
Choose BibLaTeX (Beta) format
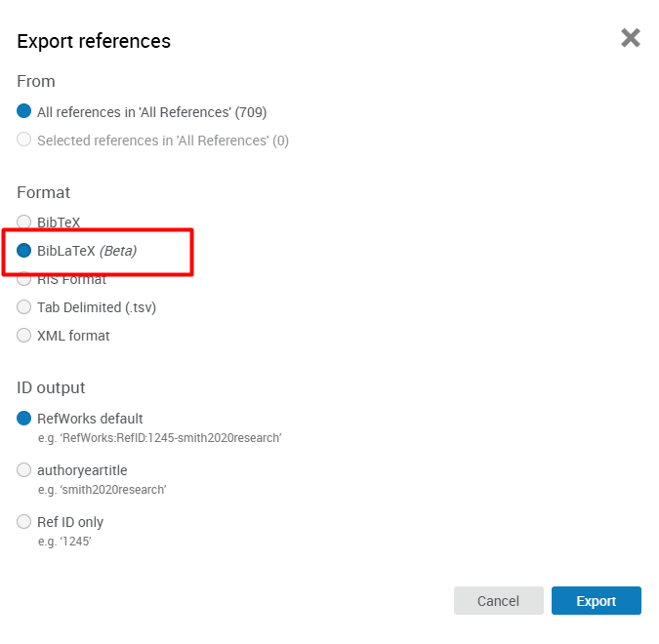(x=24, y=251)
